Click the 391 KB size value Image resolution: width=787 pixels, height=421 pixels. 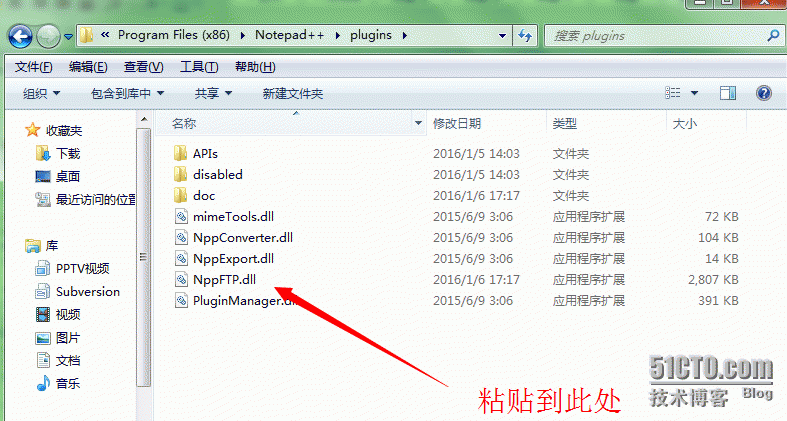pyautogui.click(x=718, y=301)
